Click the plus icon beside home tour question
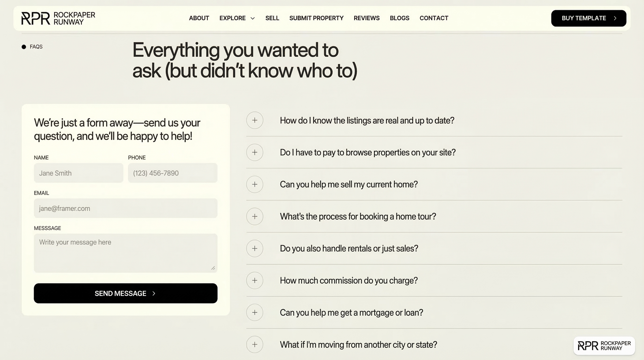 255,216
